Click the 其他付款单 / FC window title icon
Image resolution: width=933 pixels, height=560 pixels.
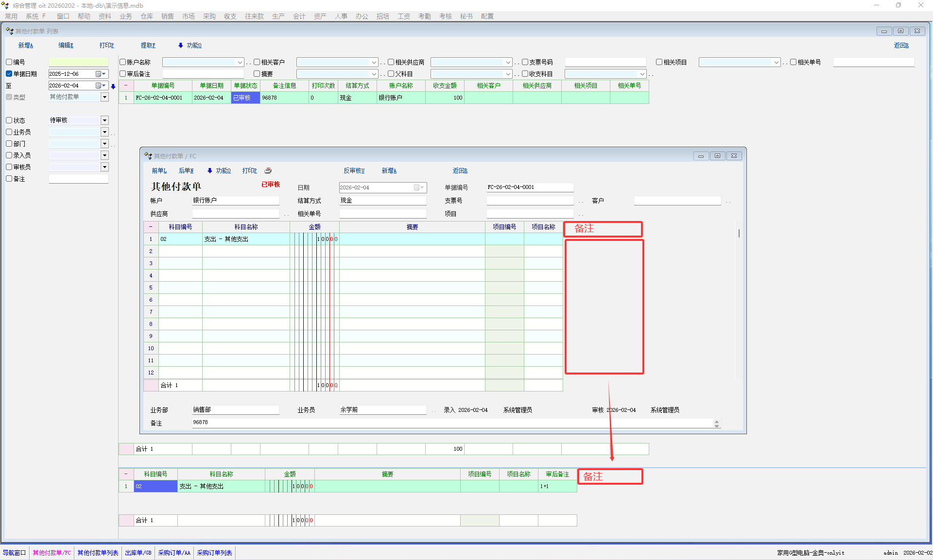(x=148, y=156)
